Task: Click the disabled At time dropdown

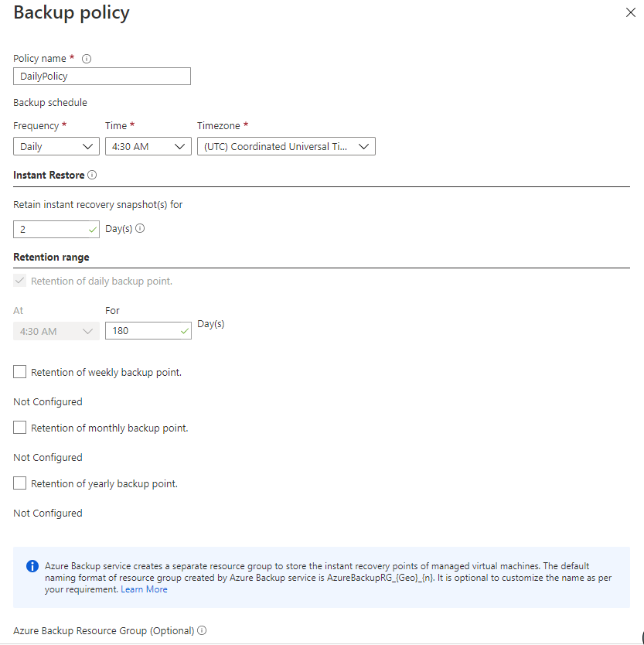Action: [x=56, y=331]
